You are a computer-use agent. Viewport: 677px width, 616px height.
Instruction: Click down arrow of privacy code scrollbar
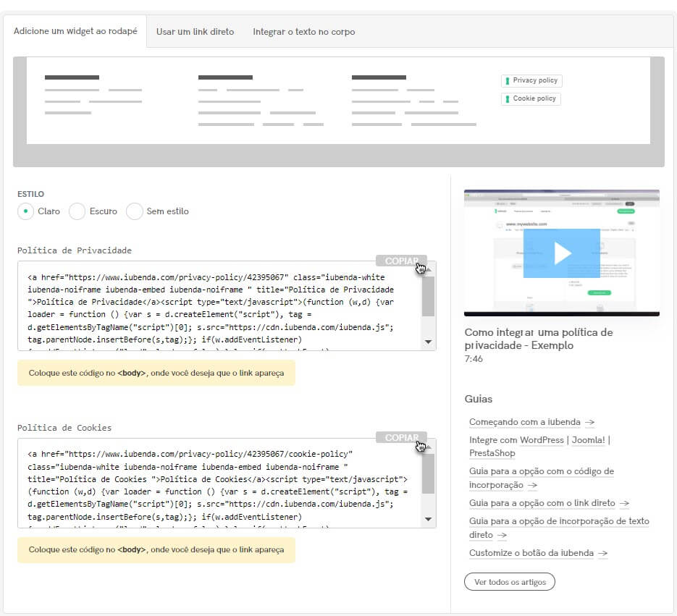pyautogui.click(x=429, y=342)
